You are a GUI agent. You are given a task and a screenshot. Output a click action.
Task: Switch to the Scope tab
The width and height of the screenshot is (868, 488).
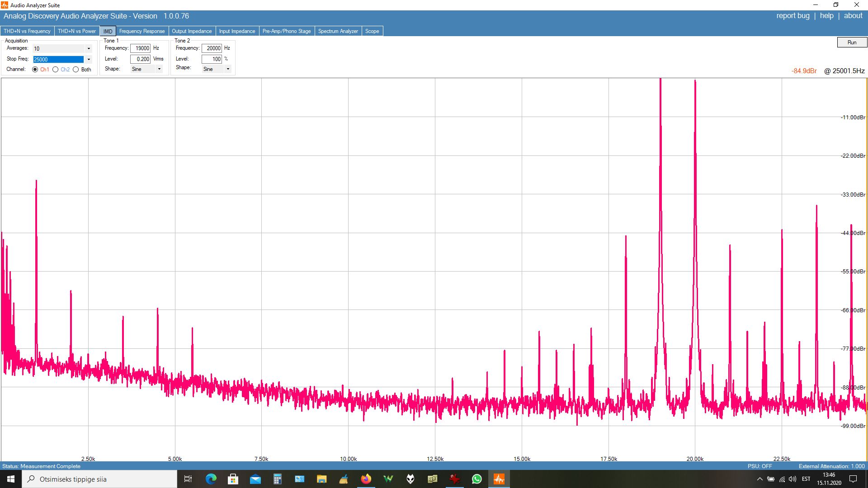(372, 31)
